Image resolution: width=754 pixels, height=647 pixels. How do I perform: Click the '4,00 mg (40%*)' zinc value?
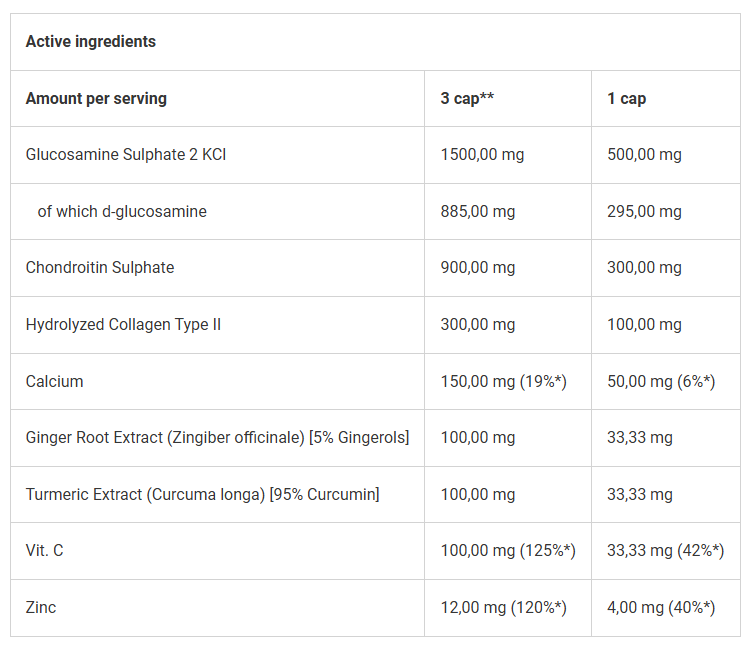click(661, 607)
